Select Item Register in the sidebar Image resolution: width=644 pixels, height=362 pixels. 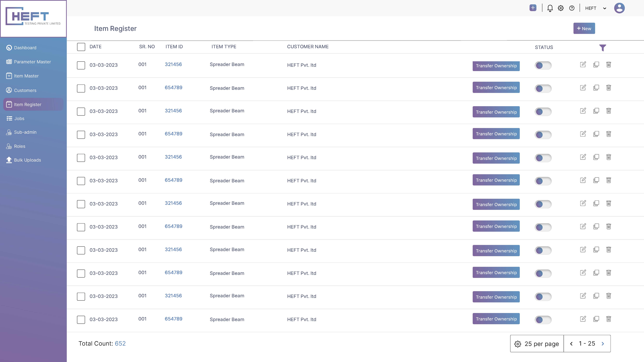click(x=33, y=104)
